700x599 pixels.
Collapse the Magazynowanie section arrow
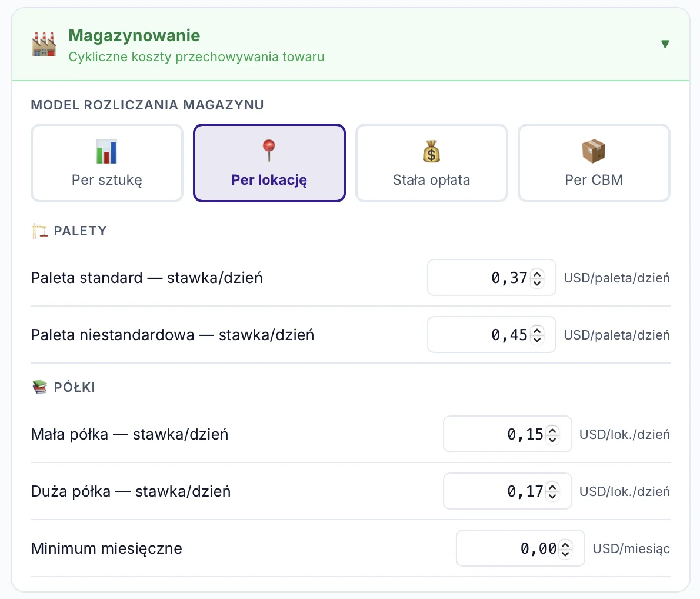[665, 44]
